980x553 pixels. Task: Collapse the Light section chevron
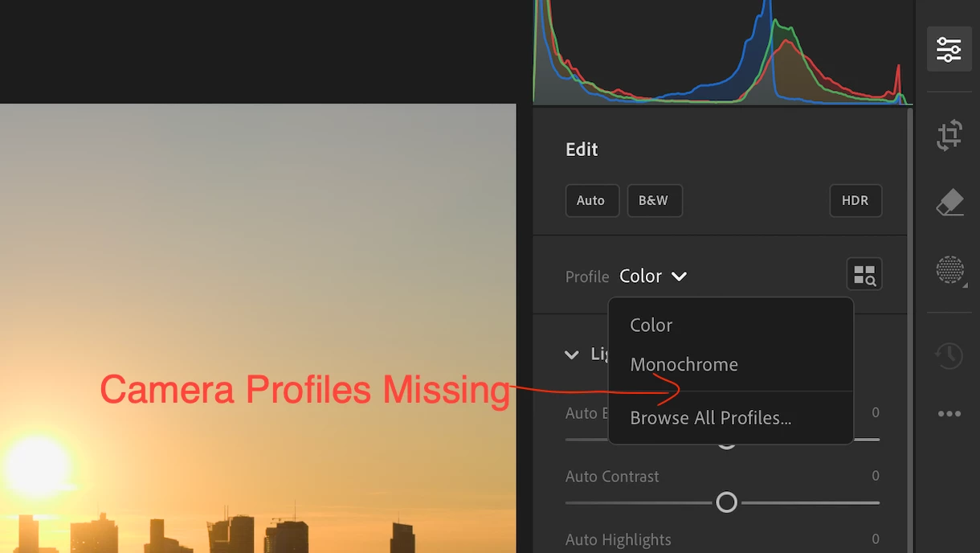point(572,354)
